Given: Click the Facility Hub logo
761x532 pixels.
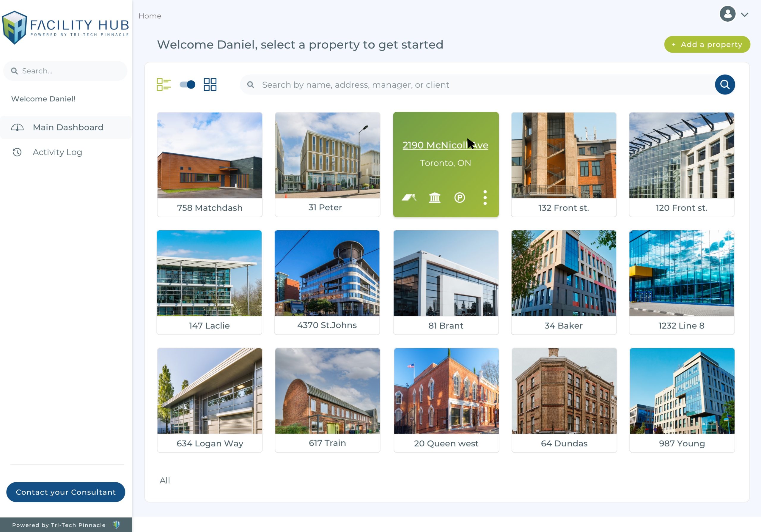Looking at the screenshot, I should 65,28.
